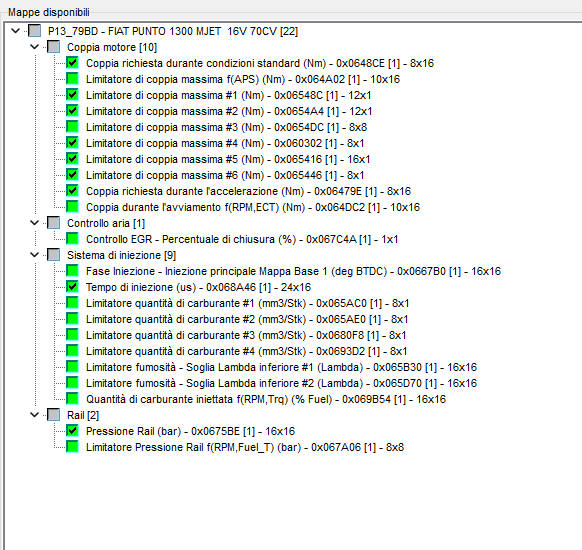Toggle the gray Rail group checkbox
582x550 pixels.
tap(53, 415)
